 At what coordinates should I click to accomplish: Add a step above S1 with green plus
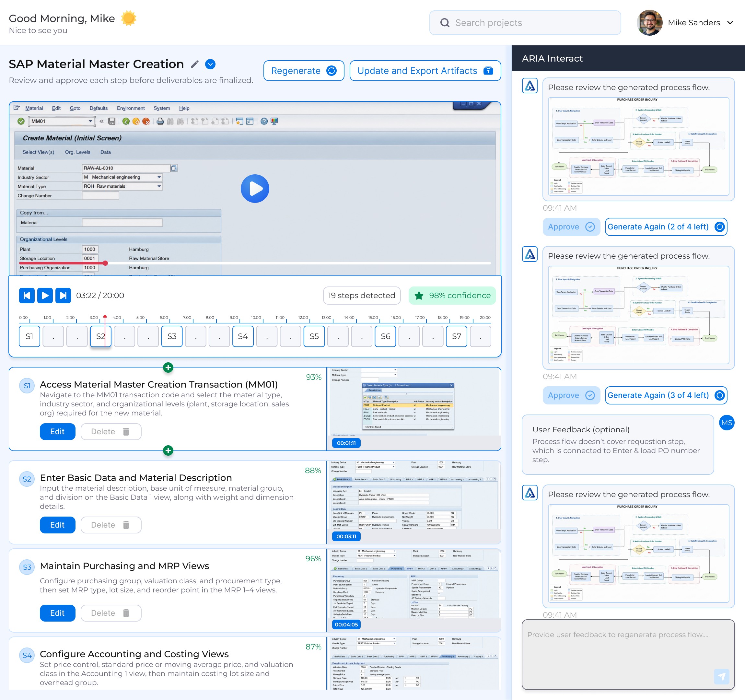click(x=168, y=367)
